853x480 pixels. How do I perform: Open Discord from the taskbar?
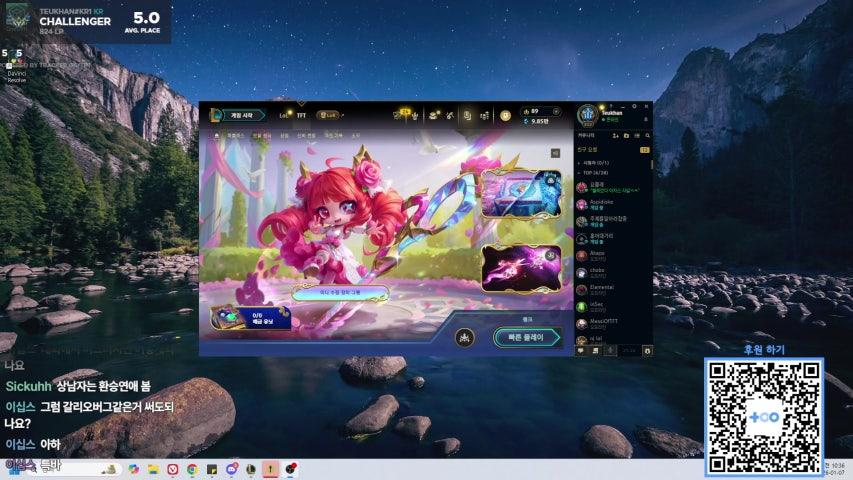pos(232,469)
